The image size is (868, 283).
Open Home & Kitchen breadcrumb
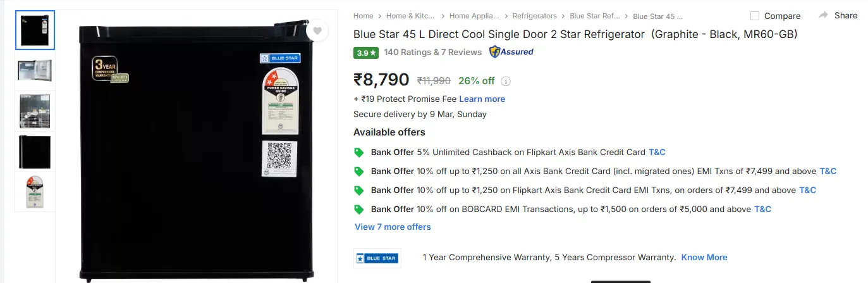(x=407, y=16)
